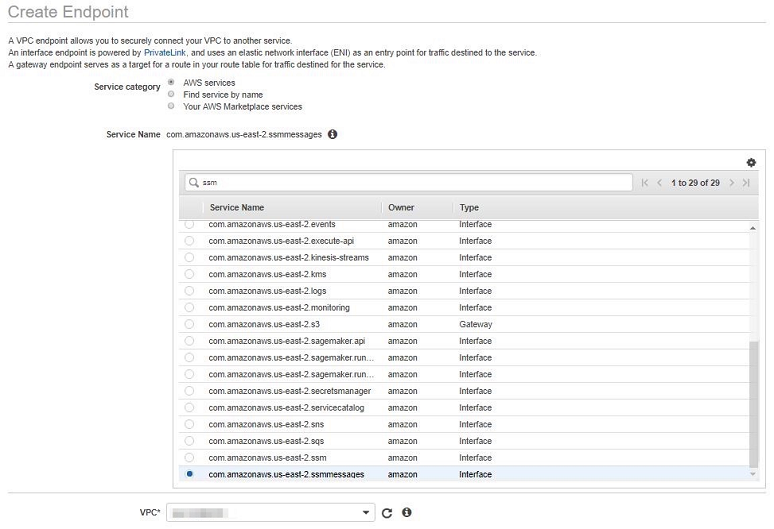774x529 pixels.
Task: Select the logs service radio button
Action: [x=189, y=291]
